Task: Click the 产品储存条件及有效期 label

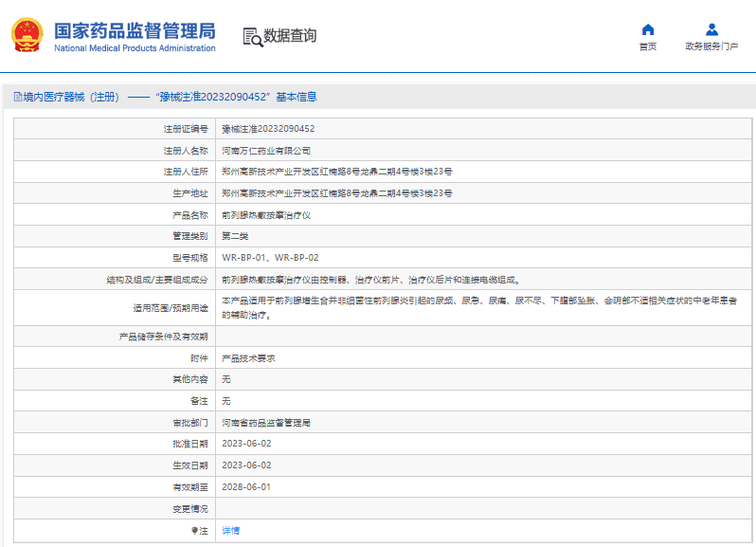Action: (164, 337)
